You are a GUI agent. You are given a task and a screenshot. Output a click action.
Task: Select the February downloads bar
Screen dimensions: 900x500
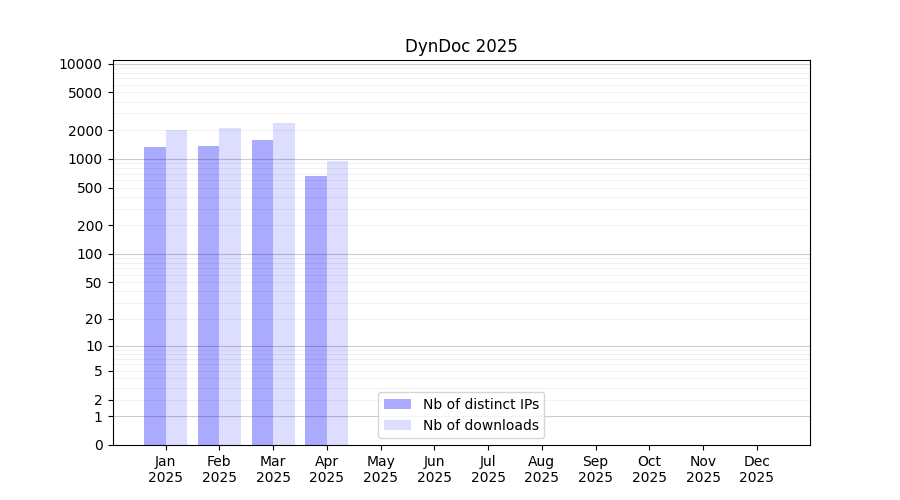pyautogui.click(x=230, y=287)
